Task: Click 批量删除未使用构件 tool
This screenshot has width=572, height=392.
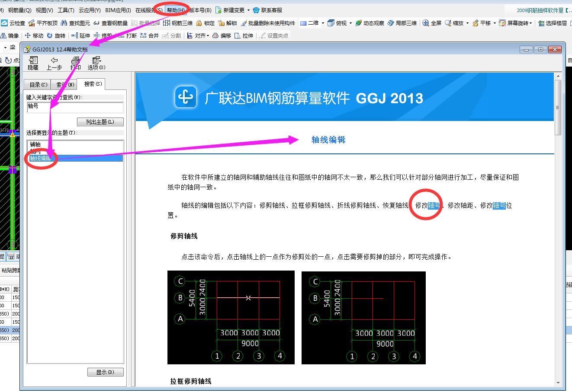Action: [x=268, y=23]
